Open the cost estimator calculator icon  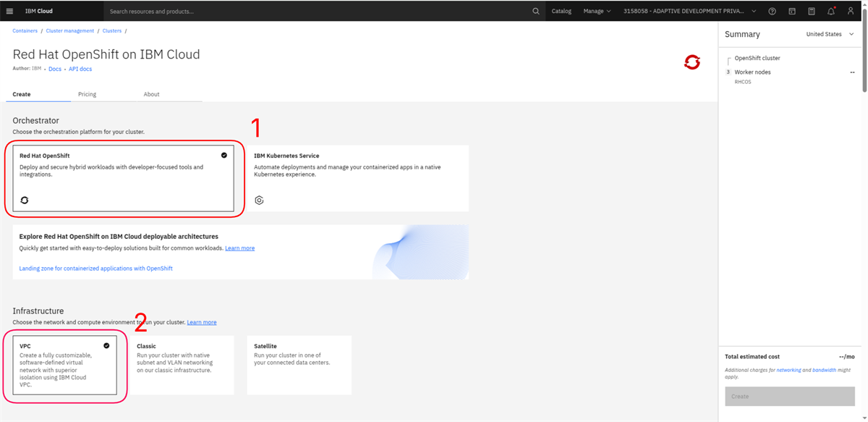tap(812, 12)
